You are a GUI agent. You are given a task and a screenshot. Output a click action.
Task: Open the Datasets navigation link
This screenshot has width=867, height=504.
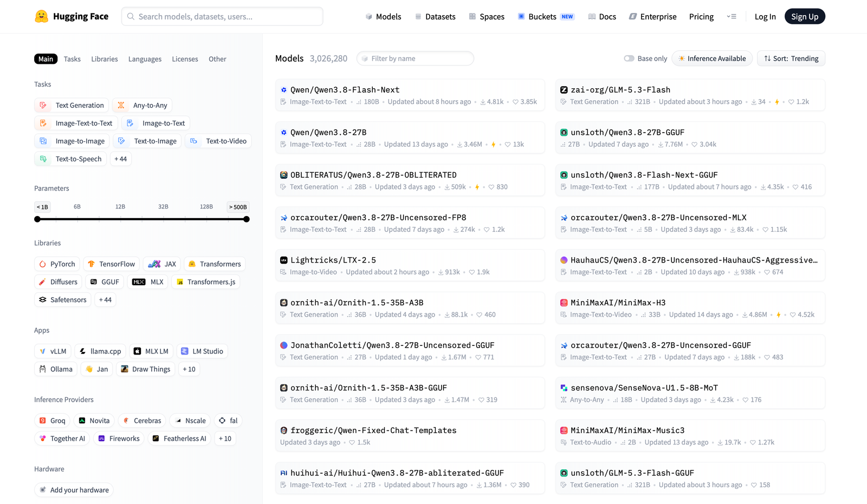click(x=435, y=17)
